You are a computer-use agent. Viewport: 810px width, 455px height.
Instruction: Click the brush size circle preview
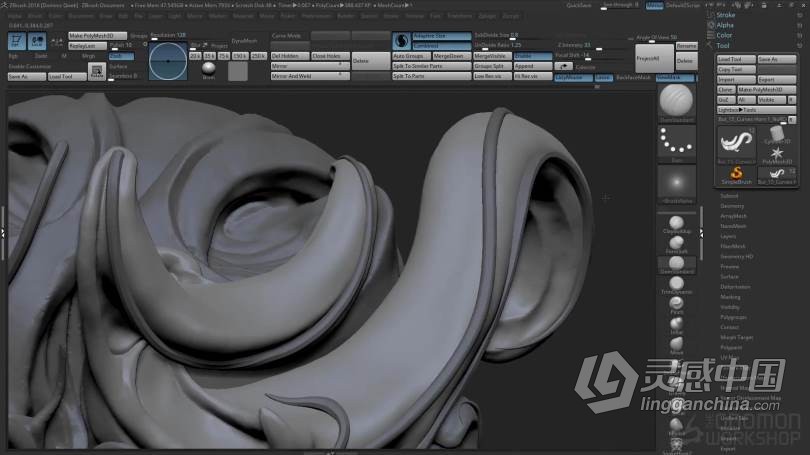[168, 61]
